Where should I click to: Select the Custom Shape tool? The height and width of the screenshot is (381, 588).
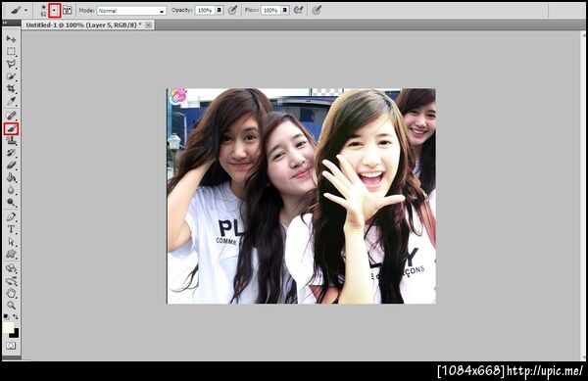(x=11, y=254)
